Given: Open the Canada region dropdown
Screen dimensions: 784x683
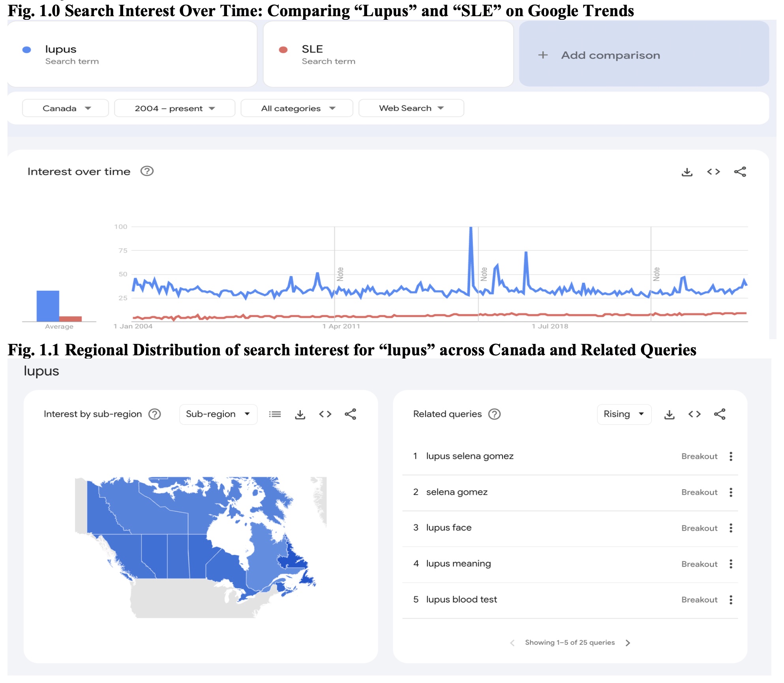Looking at the screenshot, I should (x=66, y=108).
